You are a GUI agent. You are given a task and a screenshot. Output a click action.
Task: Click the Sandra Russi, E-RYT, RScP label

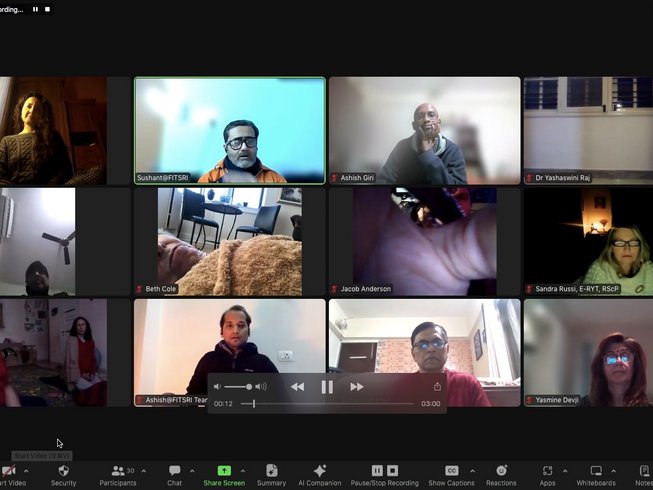tap(577, 289)
